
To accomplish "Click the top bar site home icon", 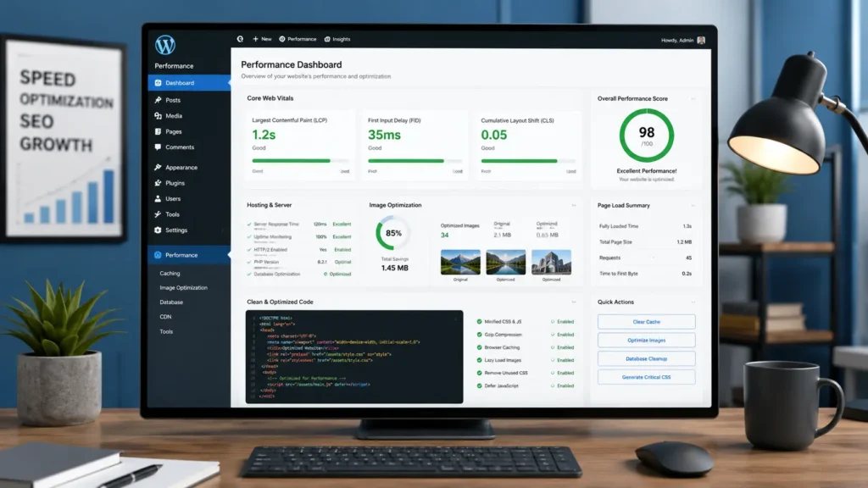I will [x=240, y=39].
